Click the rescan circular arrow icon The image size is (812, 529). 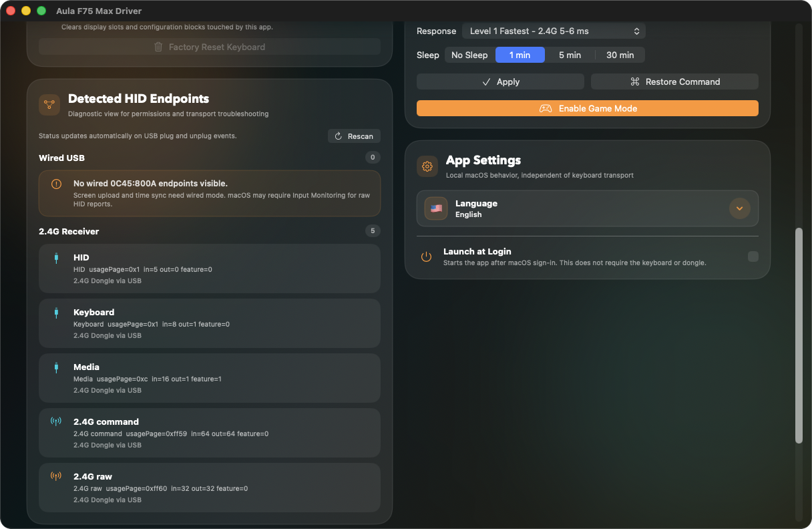(x=338, y=136)
